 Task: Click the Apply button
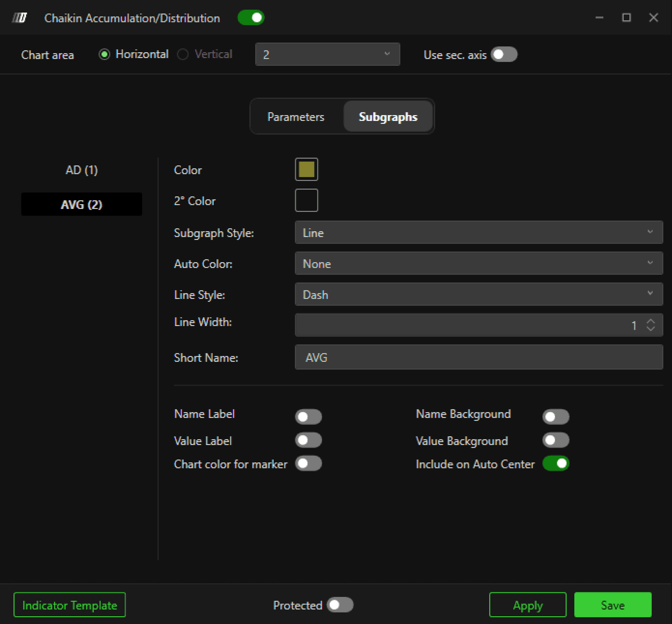click(x=527, y=605)
